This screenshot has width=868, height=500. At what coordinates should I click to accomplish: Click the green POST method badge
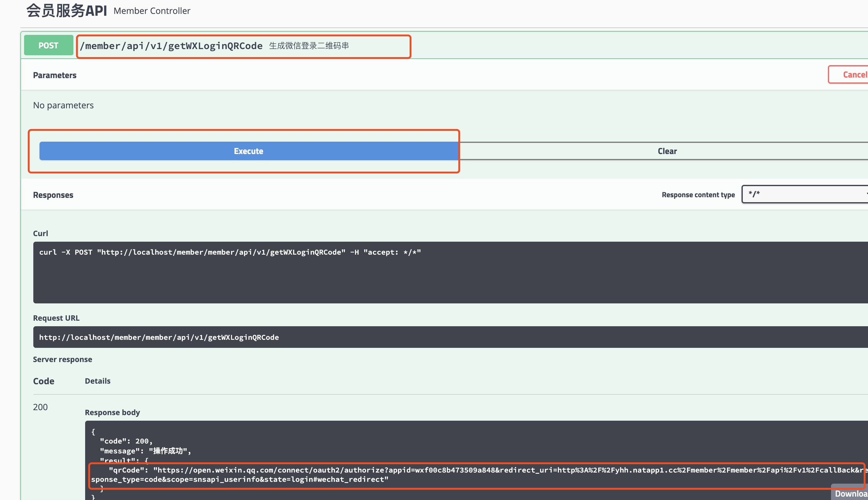pos(48,45)
